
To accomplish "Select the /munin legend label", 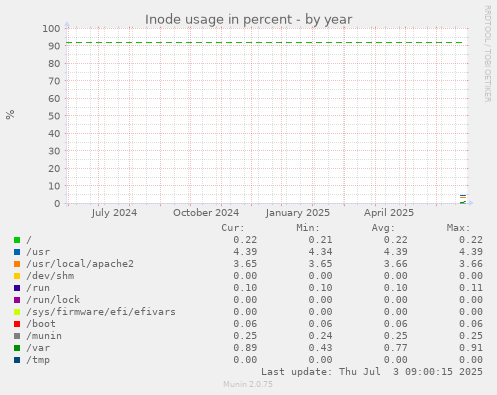I will point(44,336).
